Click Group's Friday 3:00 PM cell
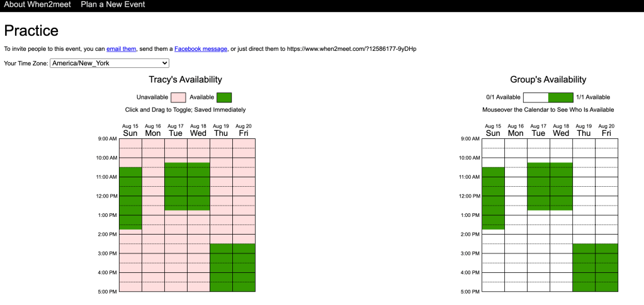 tap(606, 256)
